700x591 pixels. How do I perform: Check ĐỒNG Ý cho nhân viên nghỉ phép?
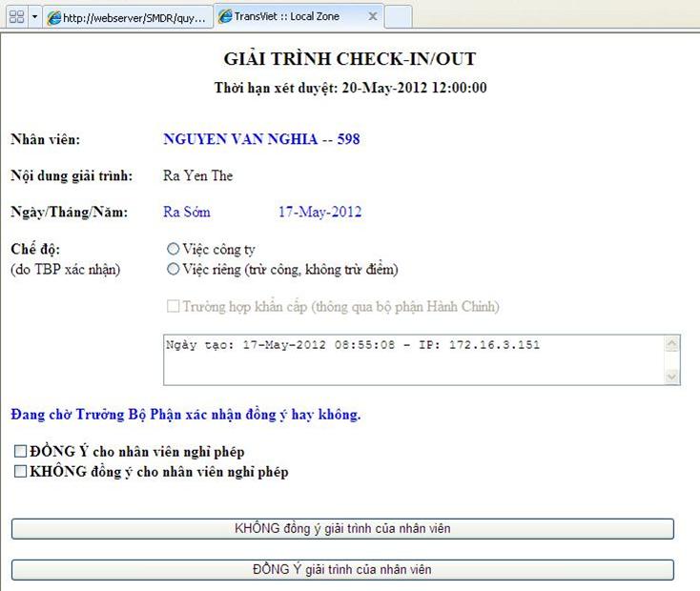click(20, 451)
